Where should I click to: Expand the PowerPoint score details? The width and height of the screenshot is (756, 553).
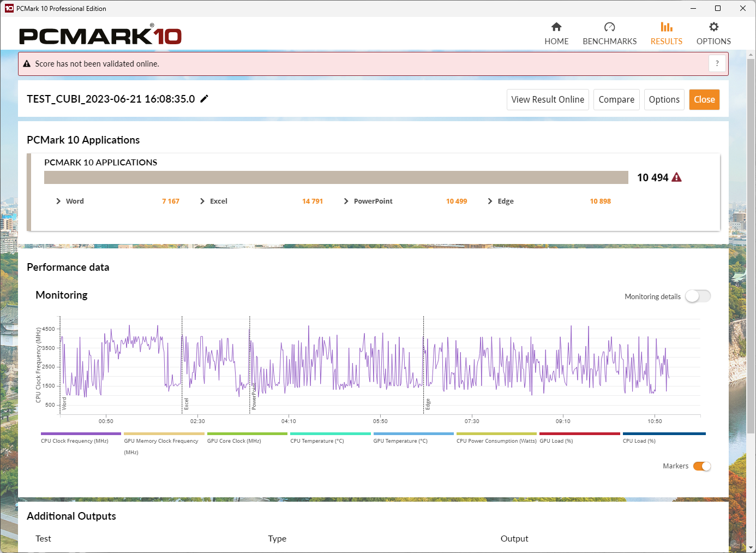point(346,201)
